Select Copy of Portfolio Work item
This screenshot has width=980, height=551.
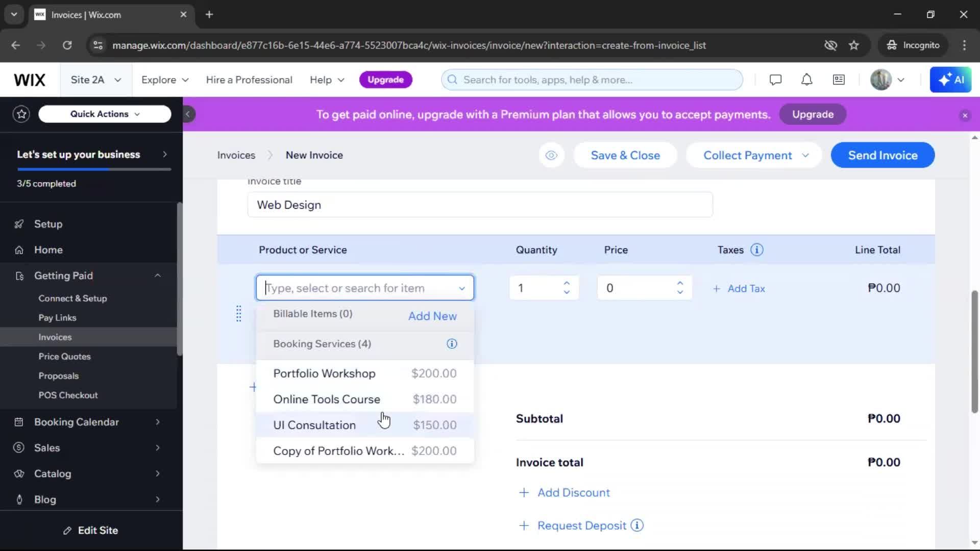coord(364,451)
